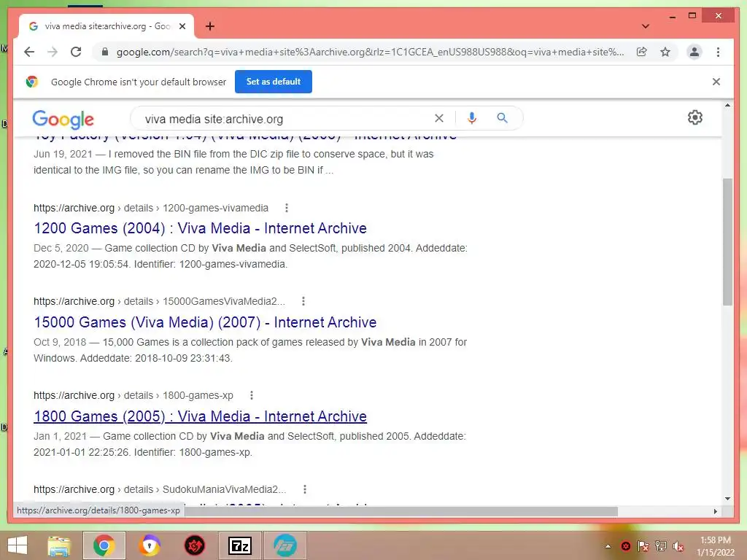Click the horizontal scroll right arrow
This screenshot has width=747, height=560.
[x=715, y=511]
